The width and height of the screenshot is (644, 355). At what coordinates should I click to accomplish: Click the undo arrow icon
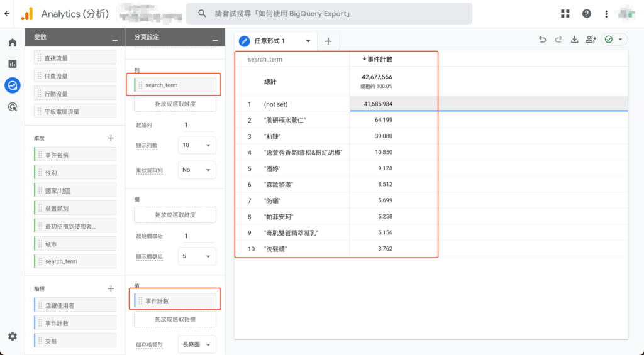pos(543,40)
